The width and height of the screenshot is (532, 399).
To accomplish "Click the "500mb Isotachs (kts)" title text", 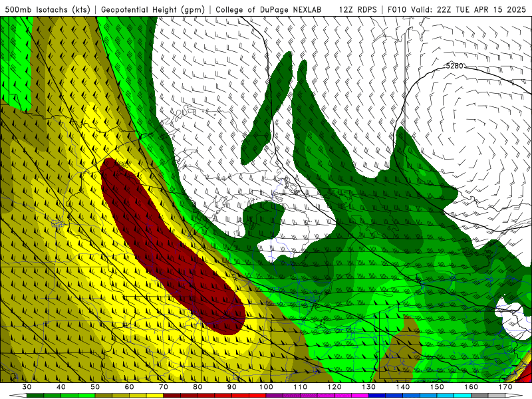I will [x=47, y=9].
